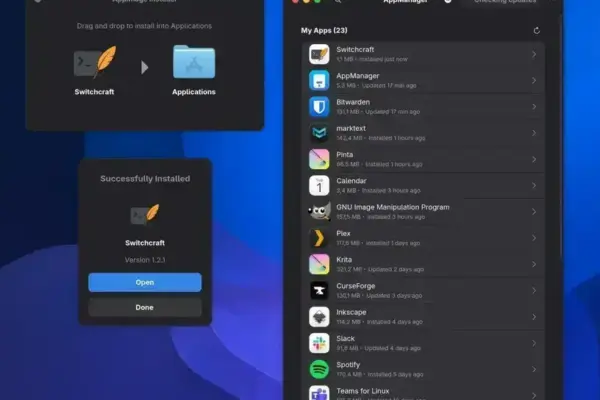
Task: Click the CurseForge row chevron
Action: click(x=534, y=291)
